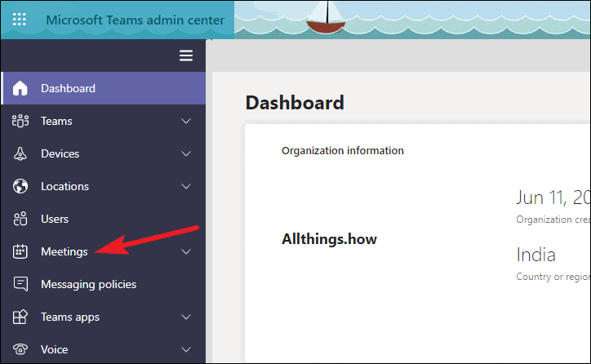This screenshot has height=364, width=591.
Task: Click the Teams people icon
Action: (x=20, y=121)
